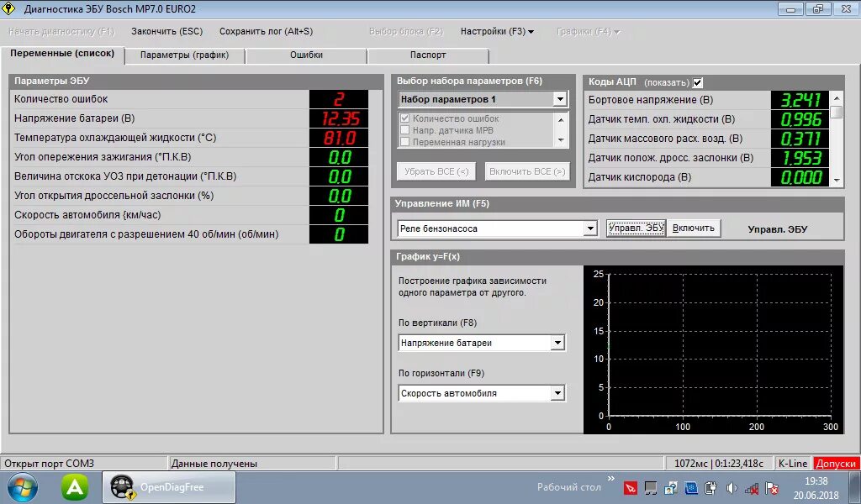Open the green A app in taskbar
Screen dimensions: 861x504
(x=75, y=487)
